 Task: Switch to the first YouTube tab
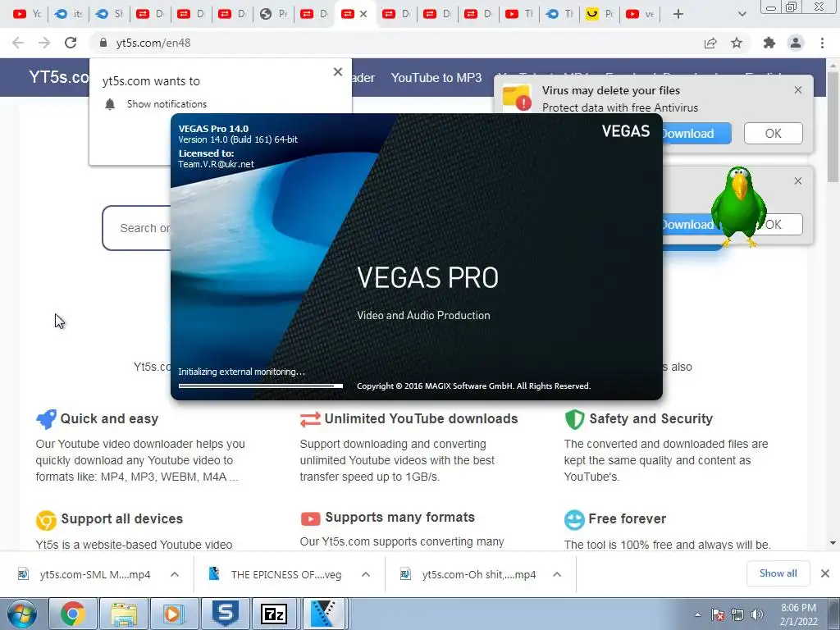(x=27, y=15)
